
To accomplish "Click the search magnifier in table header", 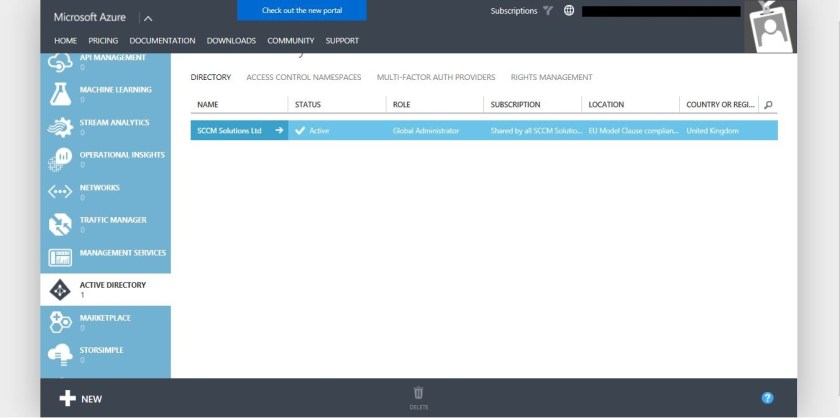I will click(768, 105).
